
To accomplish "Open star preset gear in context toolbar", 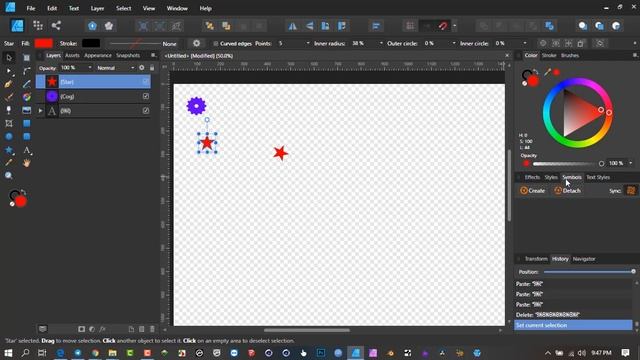I will pos(196,43).
